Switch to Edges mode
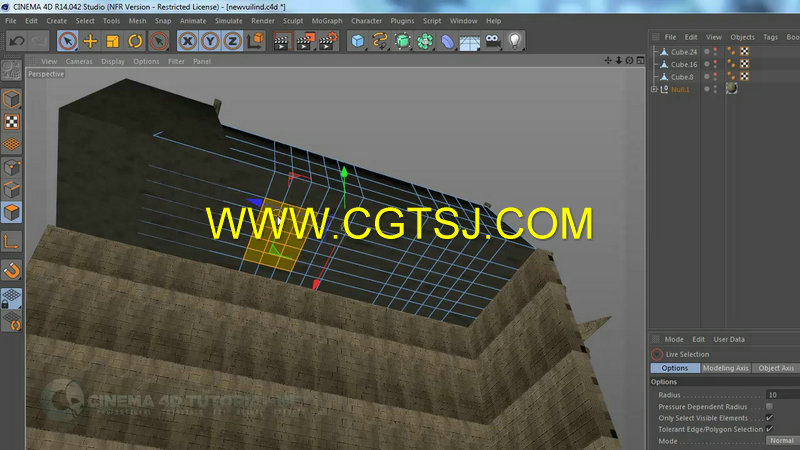Image resolution: width=800 pixels, height=450 pixels. pos(11,190)
